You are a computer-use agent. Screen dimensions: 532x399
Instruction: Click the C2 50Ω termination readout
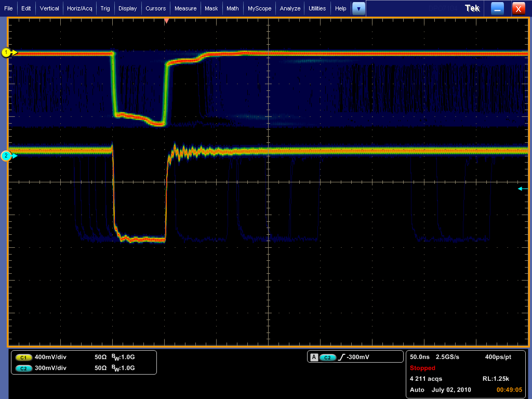tap(100, 368)
